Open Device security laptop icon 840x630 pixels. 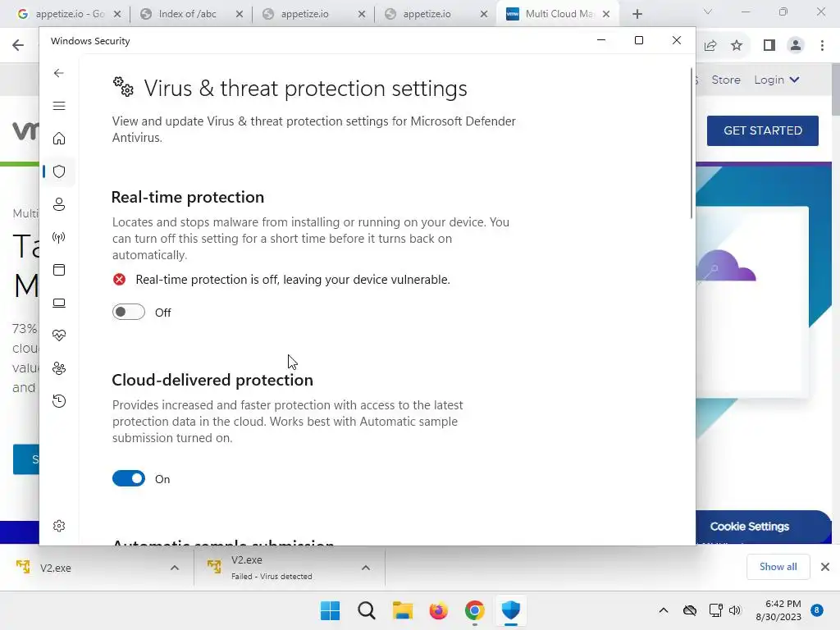(x=59, y=303)
